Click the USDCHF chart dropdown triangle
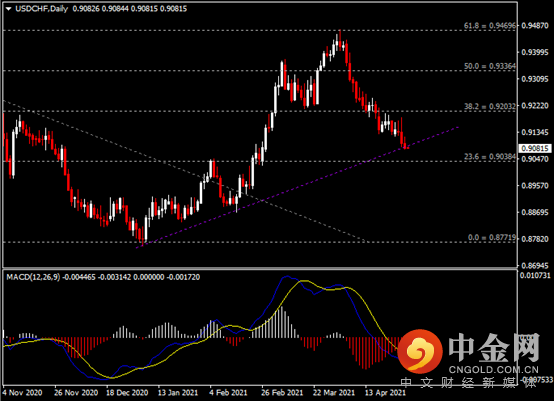Viewport: 554px width, 401px height. point(8,9)
